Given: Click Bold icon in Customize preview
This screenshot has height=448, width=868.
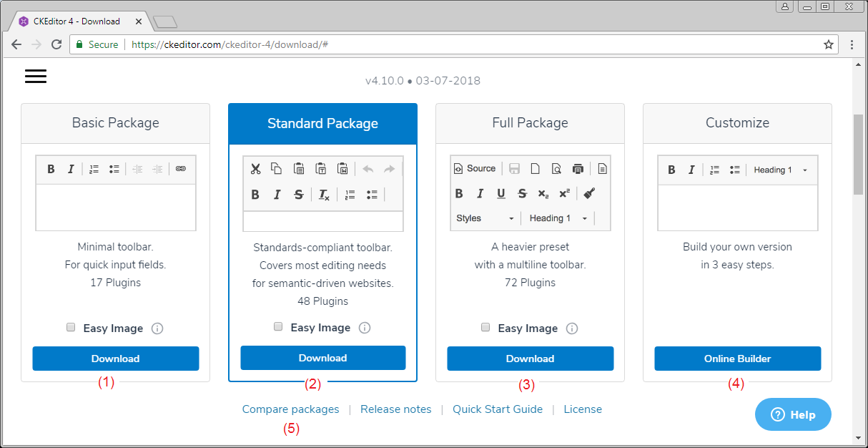Looking at the screenshot, I should (x=671, y=170).
